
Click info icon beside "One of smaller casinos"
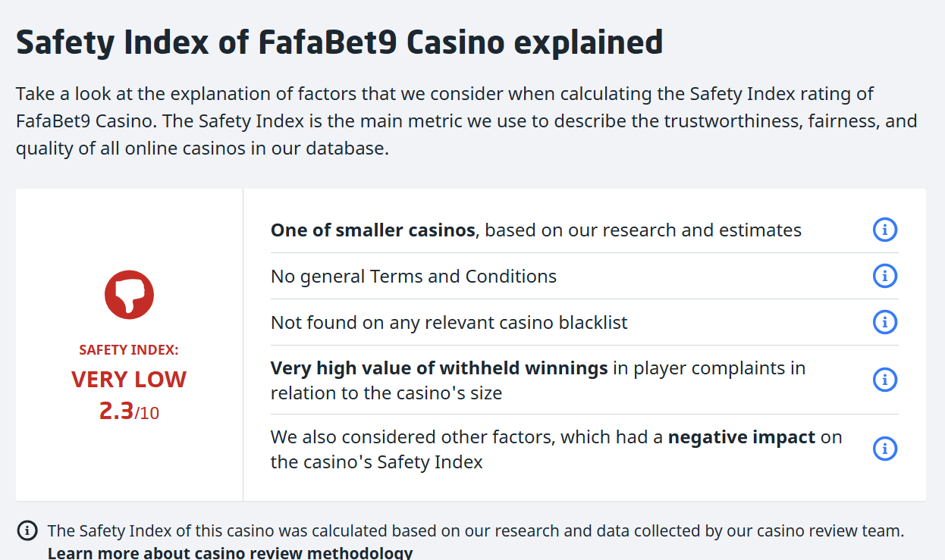click(x=885, y=230)
